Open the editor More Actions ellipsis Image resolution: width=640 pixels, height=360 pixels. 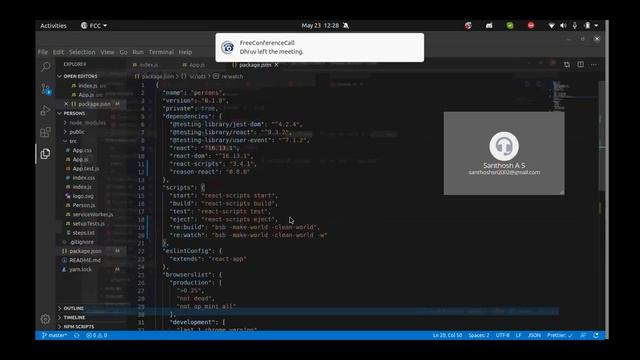[x=594, y=64]
